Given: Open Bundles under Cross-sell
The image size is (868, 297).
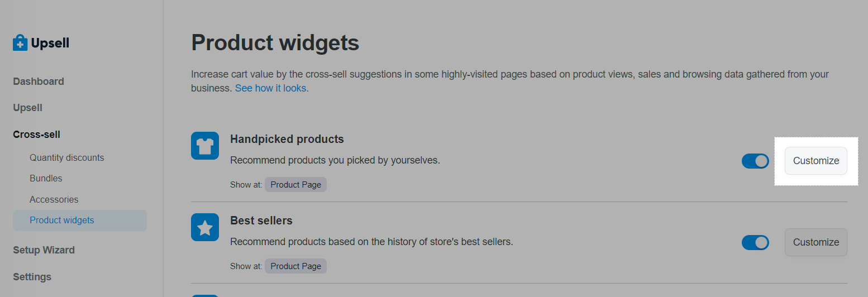Looking at the screenshot, I should click(x=46, y=179).
